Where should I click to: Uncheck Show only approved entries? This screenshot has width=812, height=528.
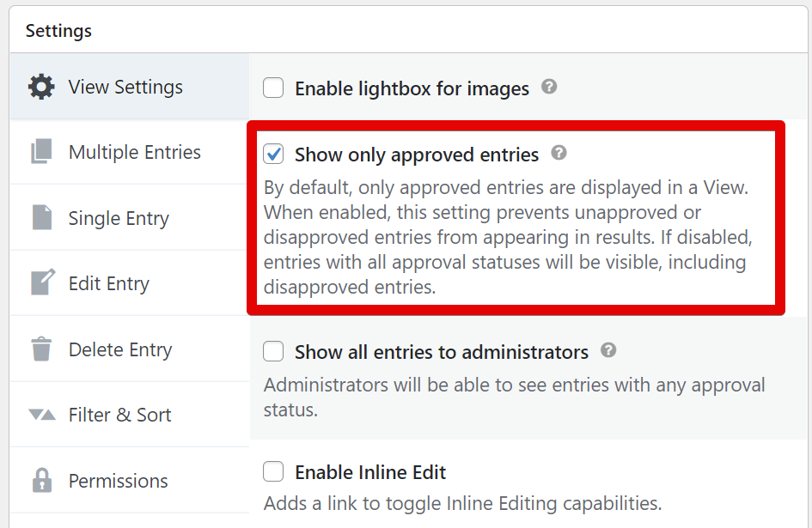[273, 154]
